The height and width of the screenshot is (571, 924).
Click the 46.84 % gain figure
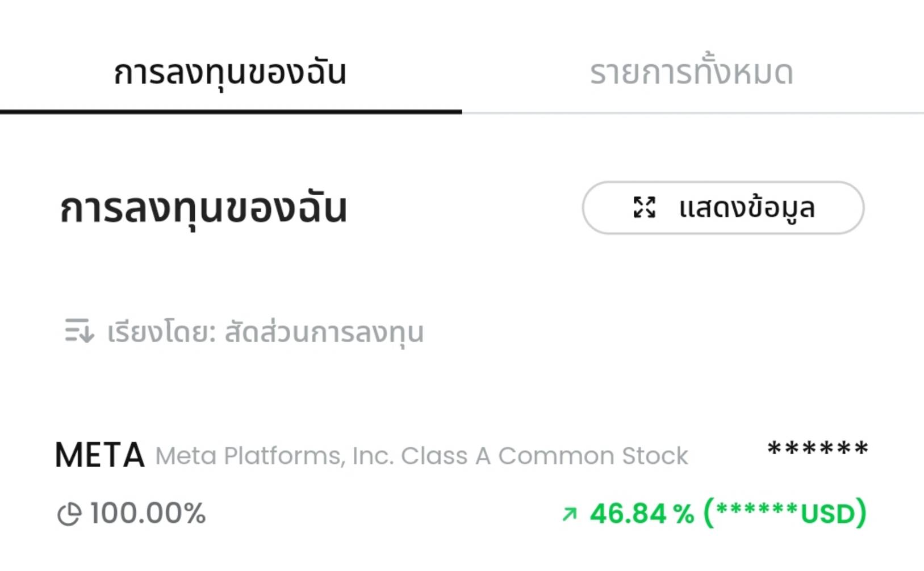tap(642, 514)
